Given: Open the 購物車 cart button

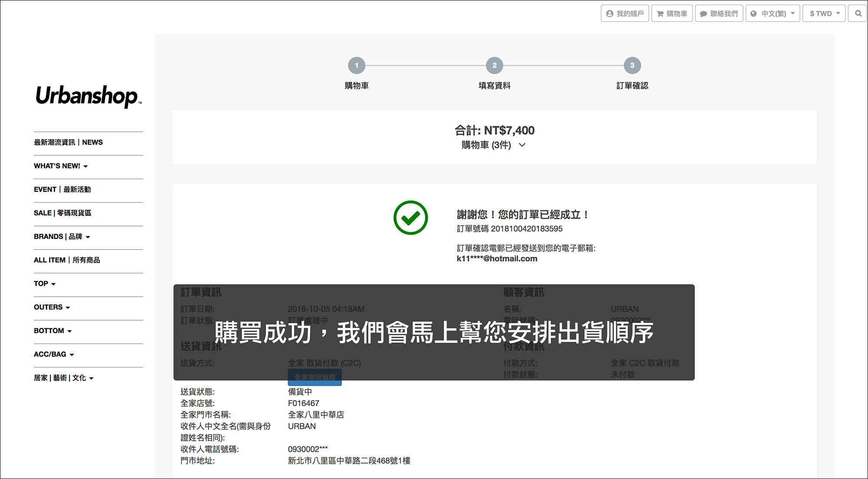Looking at the screenshot, I should click(672, 13).
